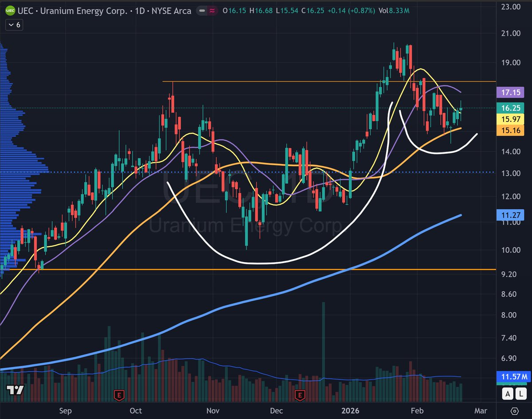Screen dimensions: 532x419
Task: Click the green UEC symbol logo
Action: [x=10, y=10]
